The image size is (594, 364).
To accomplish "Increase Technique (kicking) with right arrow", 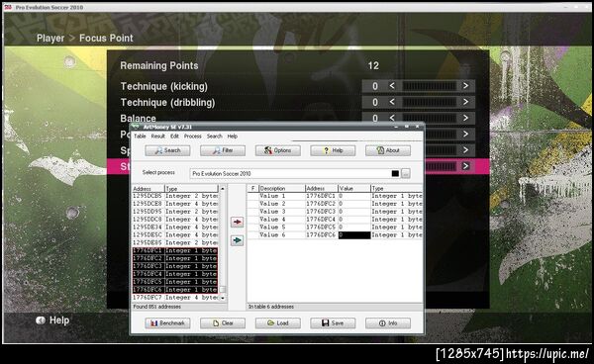I will point(465,86).
